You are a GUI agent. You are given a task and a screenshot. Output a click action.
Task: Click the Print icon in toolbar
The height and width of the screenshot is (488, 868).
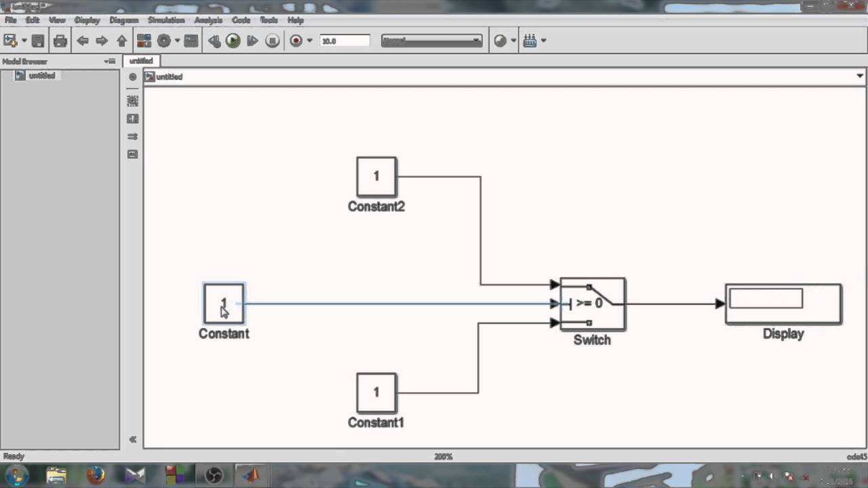(60, 41)
